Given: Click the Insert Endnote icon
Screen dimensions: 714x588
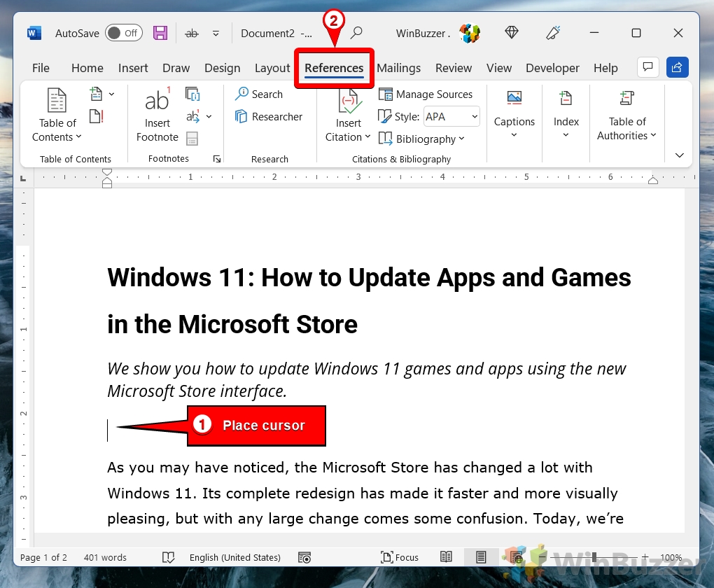Looking at the screenshot, I should [x=192, y=94].
